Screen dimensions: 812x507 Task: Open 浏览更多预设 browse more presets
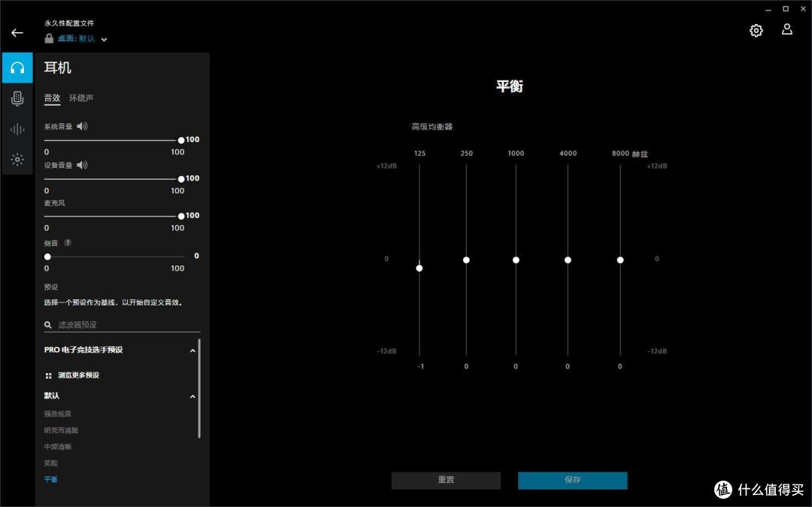pyautogui.click(x=78, y=375)
